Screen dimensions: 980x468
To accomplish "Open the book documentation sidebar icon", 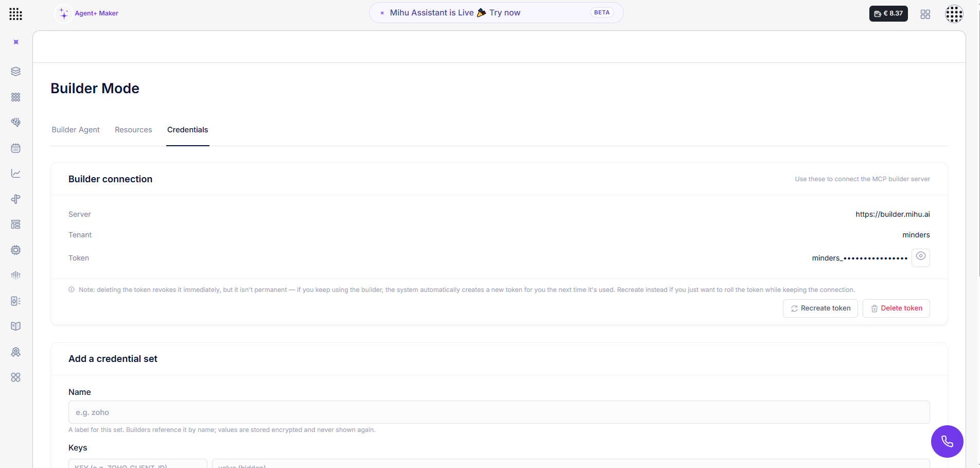I will click(16, 326).
